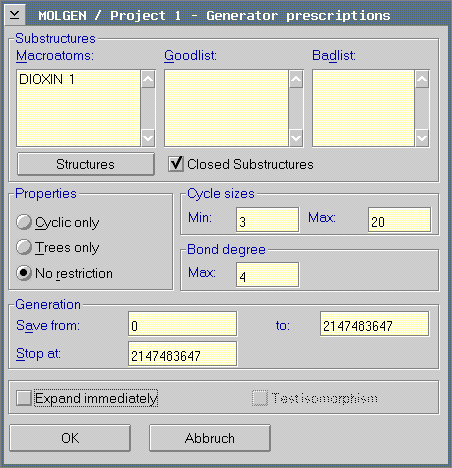Enable Expand immediately checkbox
Viewport: 452px width, 468px height.
(x=24, y=398)
